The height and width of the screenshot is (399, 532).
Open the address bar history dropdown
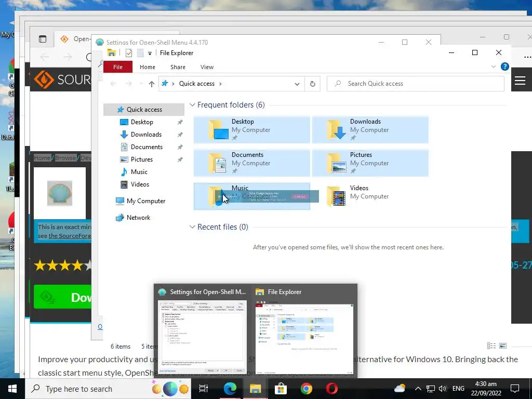[x=297, y=84]
